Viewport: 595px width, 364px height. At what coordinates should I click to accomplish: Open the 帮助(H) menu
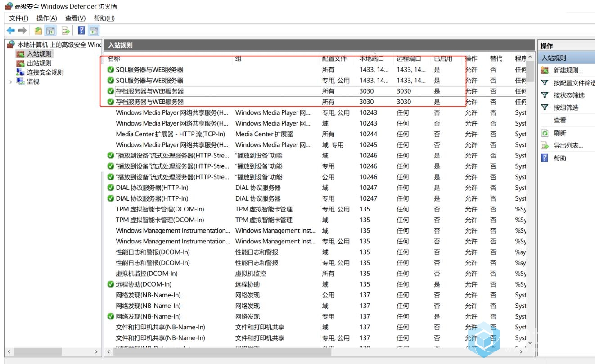pos(104,18)
